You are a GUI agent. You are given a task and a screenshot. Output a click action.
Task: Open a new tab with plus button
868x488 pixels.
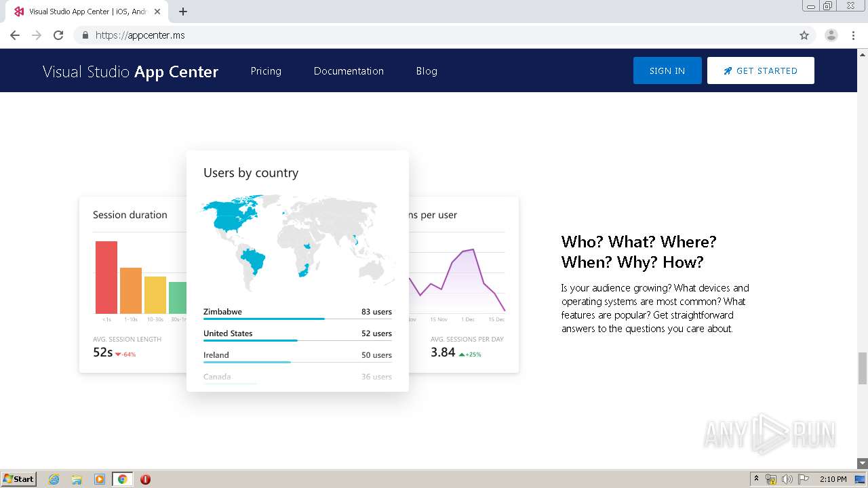click(183, 12)
